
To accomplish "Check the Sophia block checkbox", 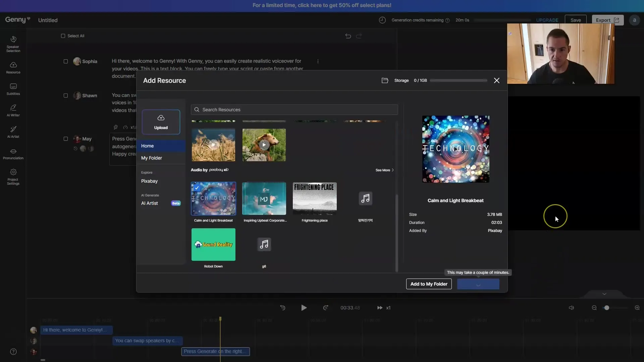I will click(x=66, y=61).
